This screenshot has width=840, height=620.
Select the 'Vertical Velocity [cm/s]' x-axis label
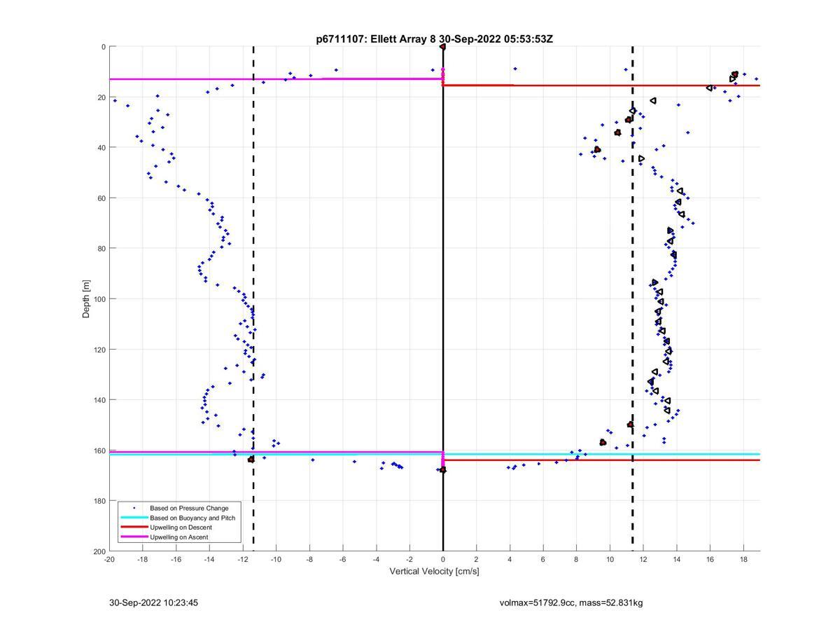(434, 571)
